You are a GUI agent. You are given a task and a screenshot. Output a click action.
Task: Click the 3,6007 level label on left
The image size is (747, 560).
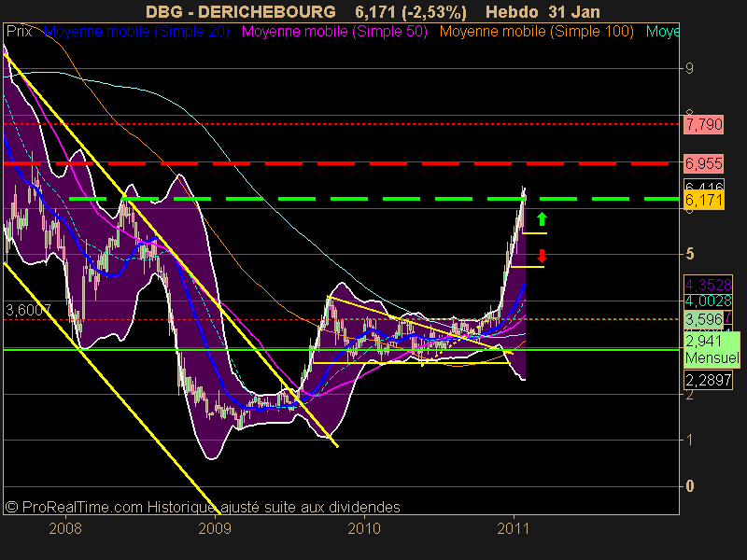coord(28,311)
